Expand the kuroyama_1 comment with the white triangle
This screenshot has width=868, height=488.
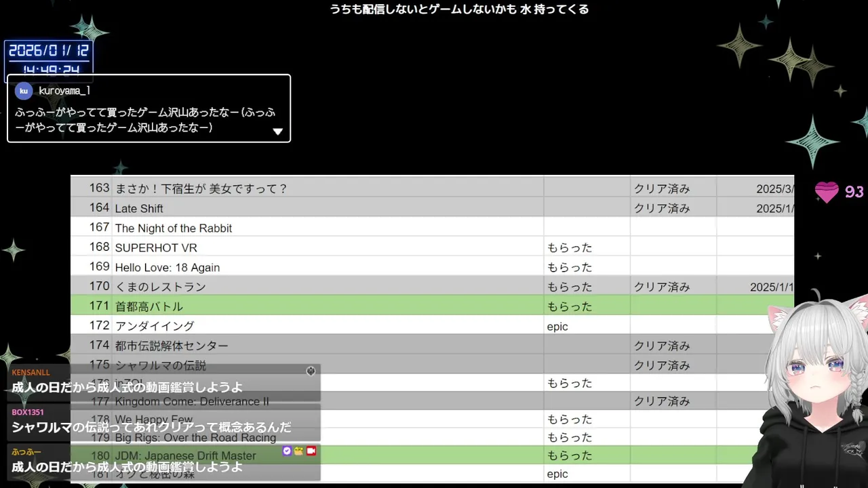(x=277, y=131)
